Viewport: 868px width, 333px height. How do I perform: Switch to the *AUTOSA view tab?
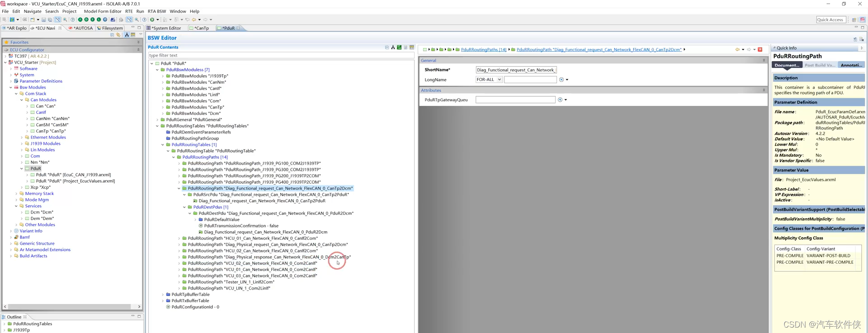tap(80, 28)
